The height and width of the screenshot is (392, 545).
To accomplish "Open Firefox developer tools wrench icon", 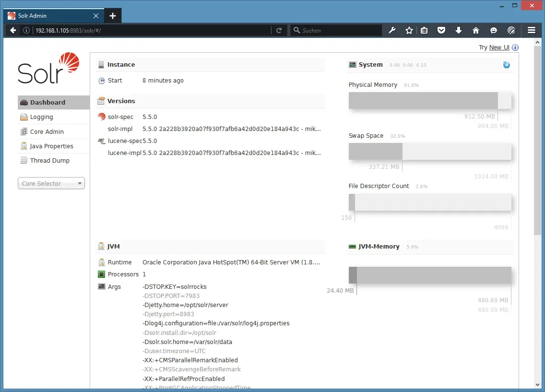I will point(392,30).
